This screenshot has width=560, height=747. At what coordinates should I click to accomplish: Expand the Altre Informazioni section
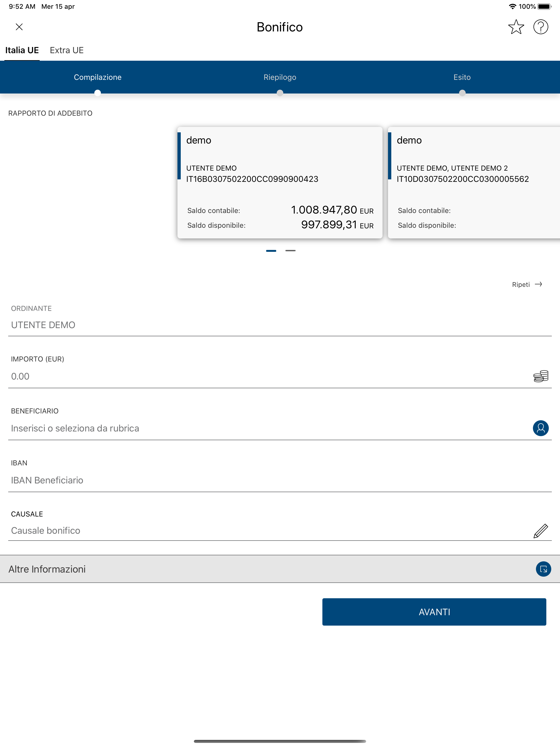coord(280,569)
